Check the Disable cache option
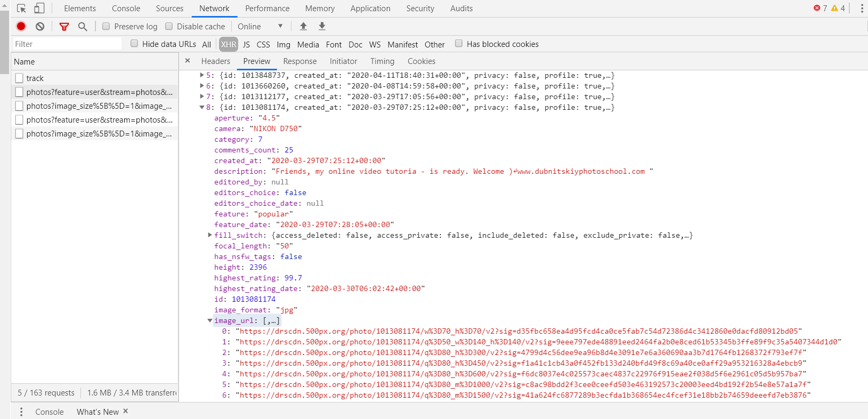 [169, 26]
